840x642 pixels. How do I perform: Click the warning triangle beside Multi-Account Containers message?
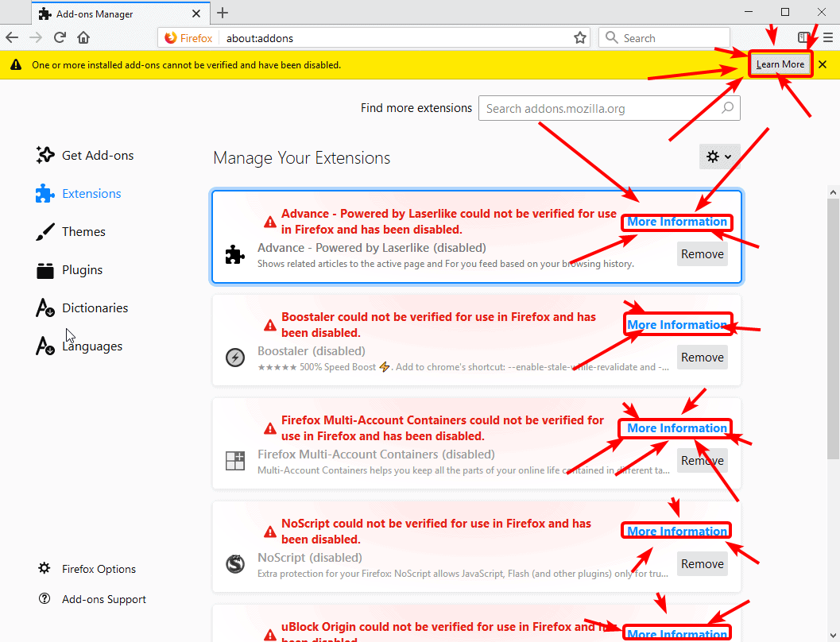(270, 428)
